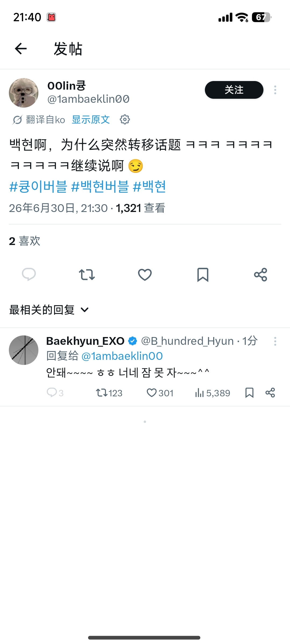Go back using the arrow icon
The width and height of the screenshot is (290, 644).
pyautogui.click(x=21, y=49)
